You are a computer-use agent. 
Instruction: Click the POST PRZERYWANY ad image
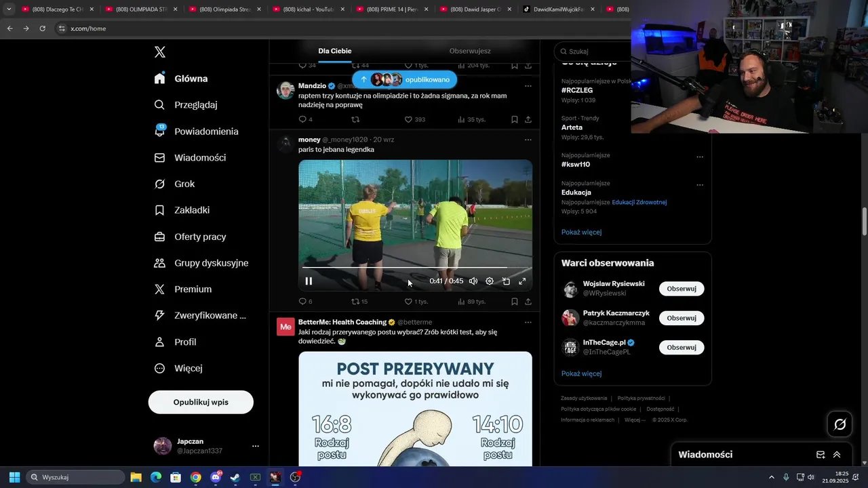tap(415, 409)
